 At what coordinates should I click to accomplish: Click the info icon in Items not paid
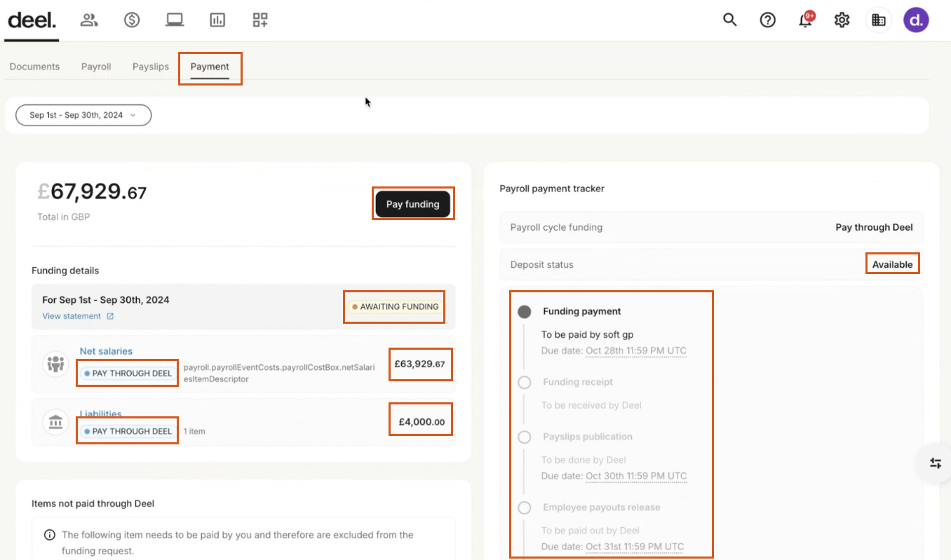point(50,535)
